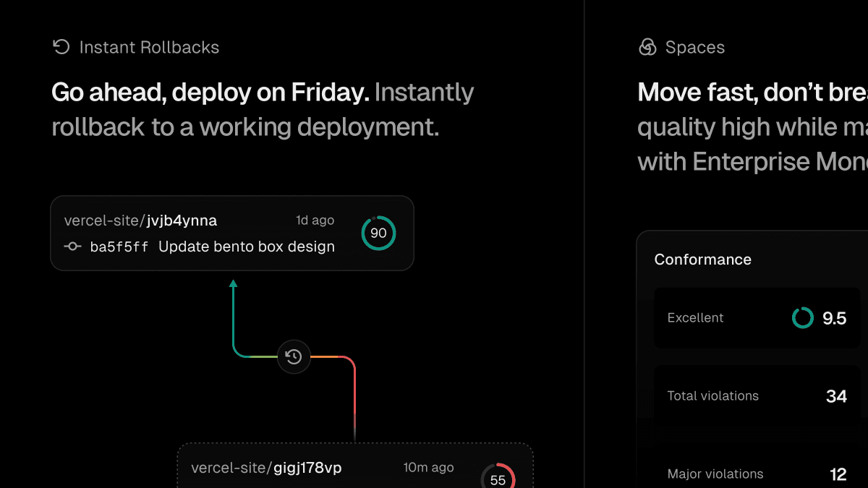Click the total violations count 34

(836, 396)
